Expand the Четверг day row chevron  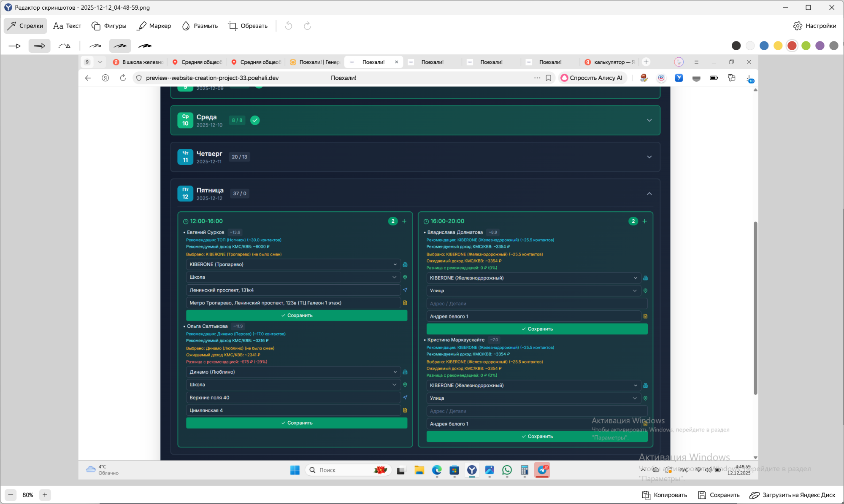(649, 157)
